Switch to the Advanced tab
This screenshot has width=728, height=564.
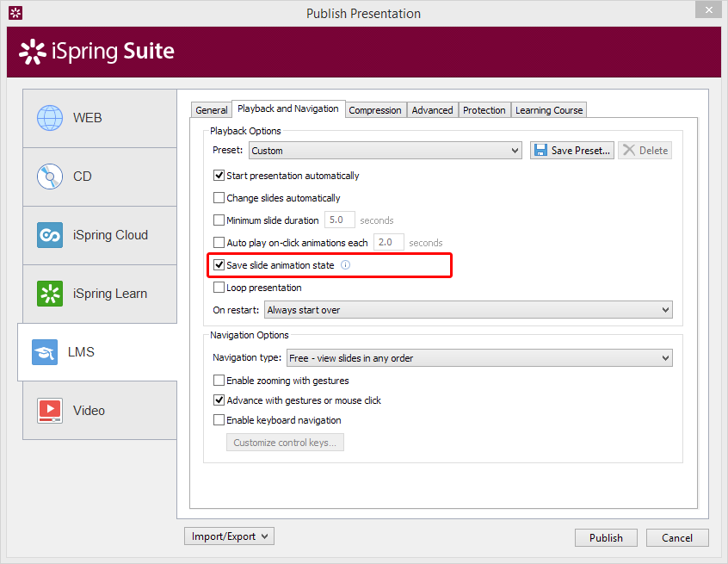click(432, 110)
